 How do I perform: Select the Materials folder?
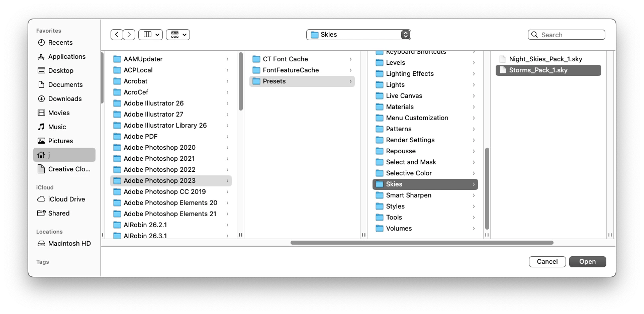425,107
